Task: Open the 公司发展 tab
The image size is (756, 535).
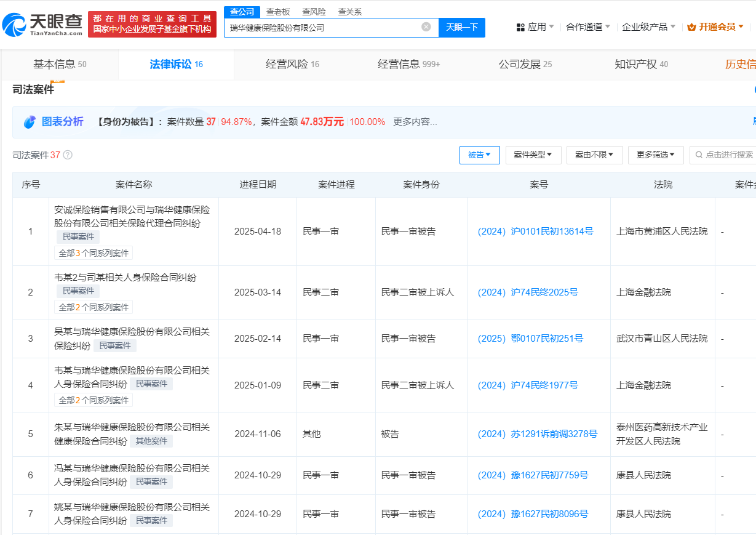Action: (x=525, y=65)
